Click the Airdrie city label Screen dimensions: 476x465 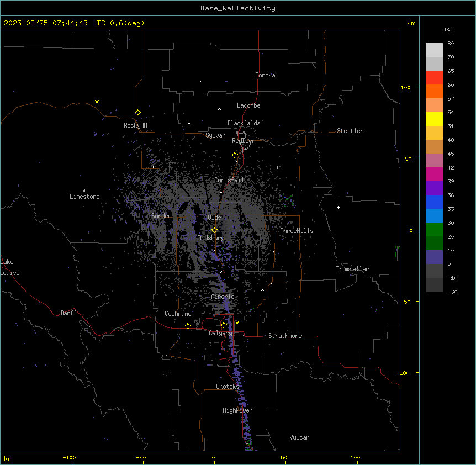[223, 297]
